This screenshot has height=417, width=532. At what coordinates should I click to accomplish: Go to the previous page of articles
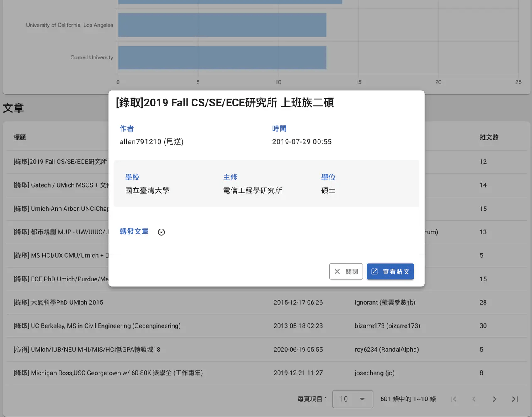tap(474, 399)
